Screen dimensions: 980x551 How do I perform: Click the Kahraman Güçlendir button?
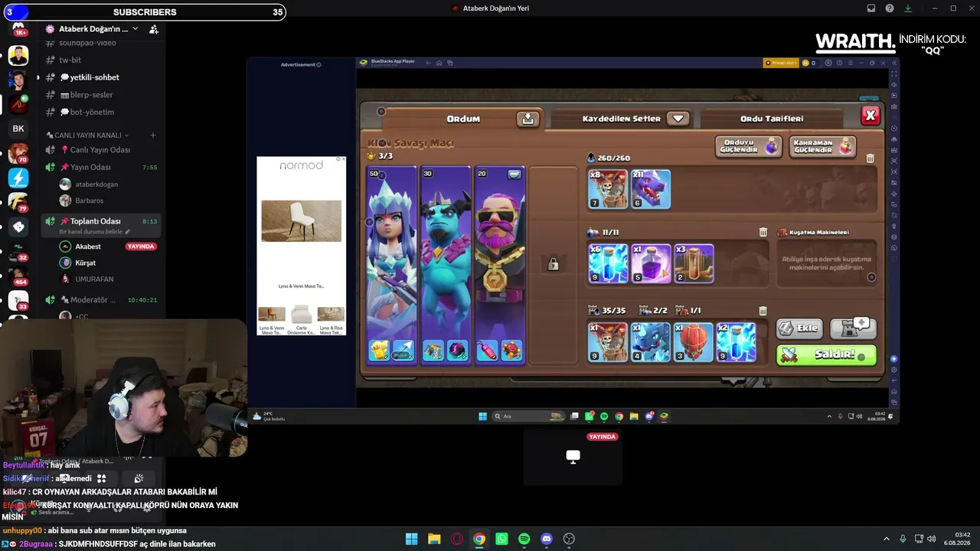point(822,146)
